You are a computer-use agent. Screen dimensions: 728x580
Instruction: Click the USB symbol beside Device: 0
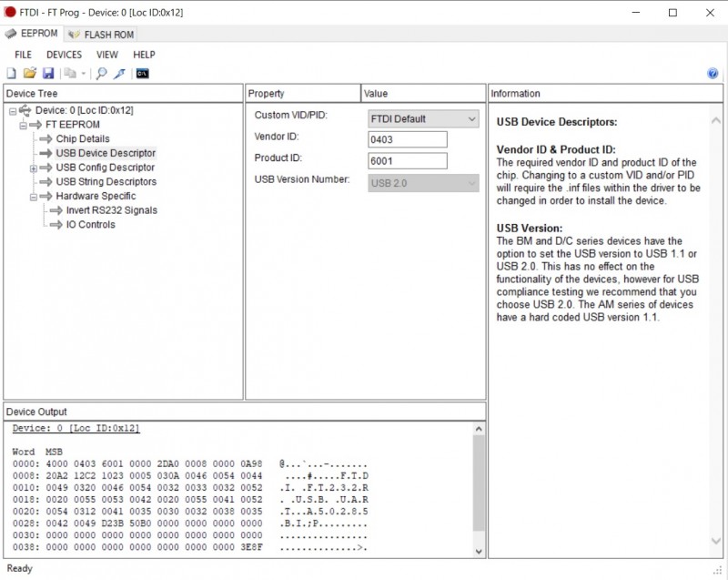[25, 110]
